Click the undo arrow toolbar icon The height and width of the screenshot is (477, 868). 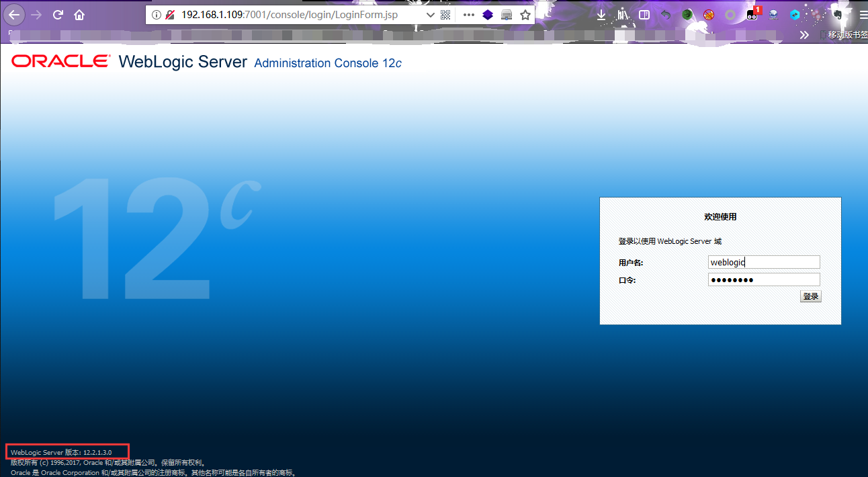coord(666,14)
